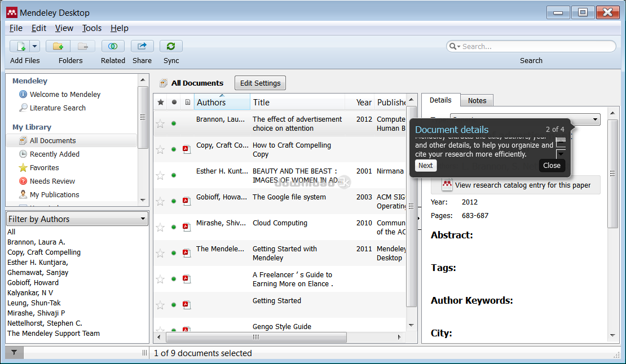Open the Help menu
This screenshot has width=626, height=364.
[120, 28]
